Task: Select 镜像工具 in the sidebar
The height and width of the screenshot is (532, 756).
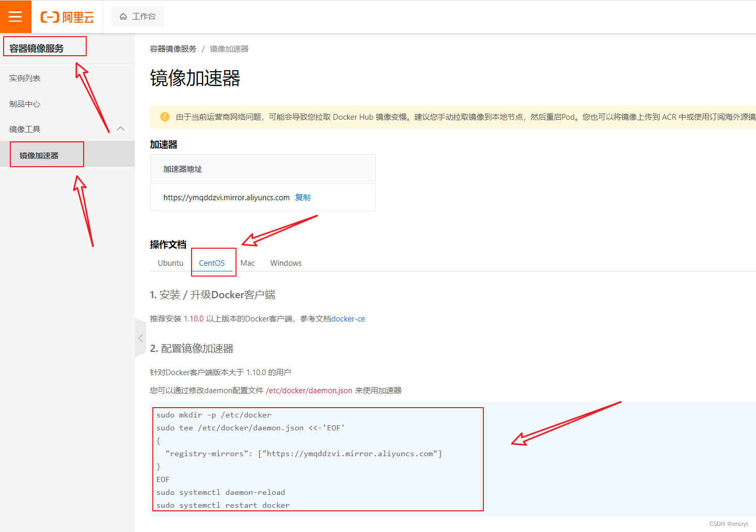Action: [25, 129]
